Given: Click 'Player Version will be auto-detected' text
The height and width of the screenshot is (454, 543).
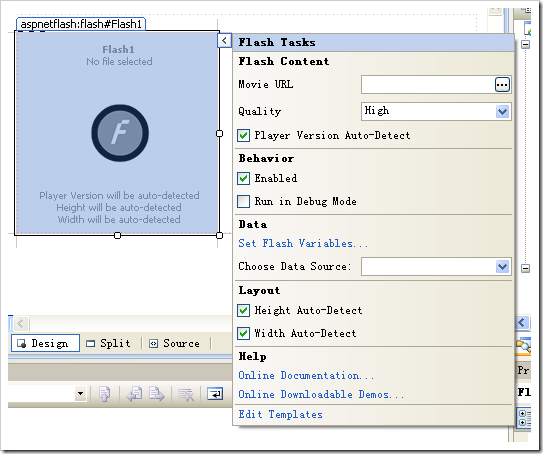Looking at the screenshot, I should pyautogui.click(x=119, y=196).
